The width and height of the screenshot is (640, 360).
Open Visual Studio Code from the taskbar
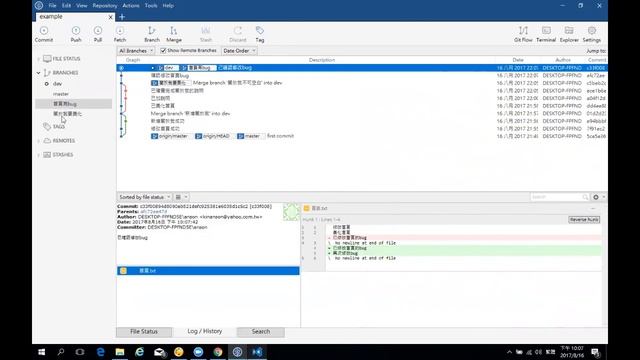(257, 352)
